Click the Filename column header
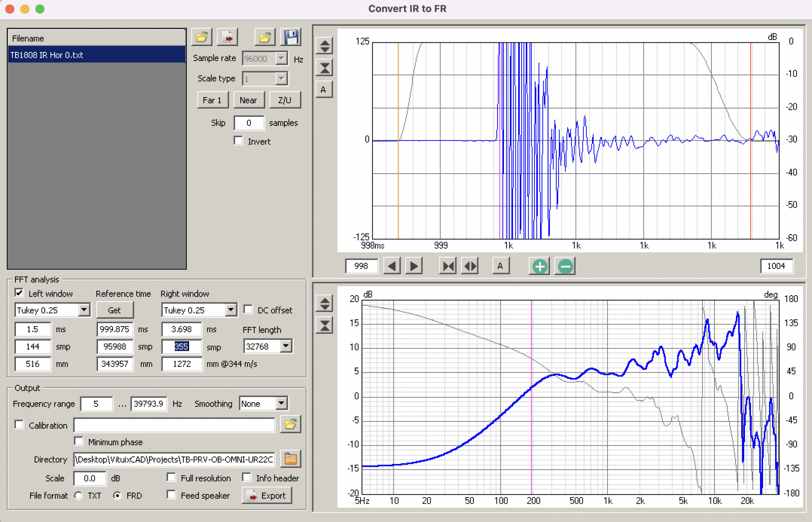The height and width of the screenshot is (522, 812). point(97,38)
